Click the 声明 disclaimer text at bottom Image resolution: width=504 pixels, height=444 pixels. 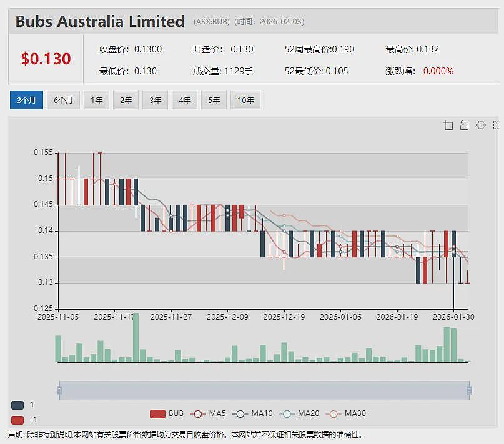coord(185,435)
